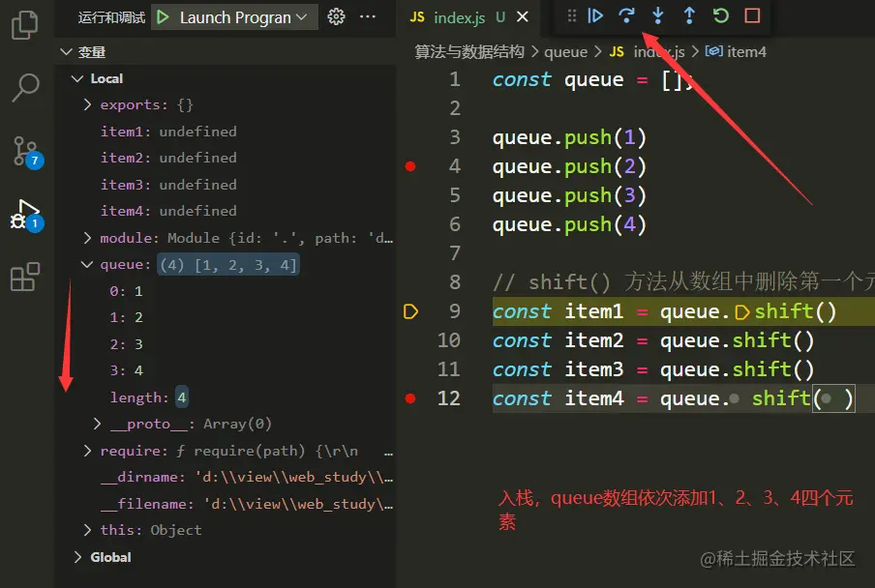Click inline breakpoint dot before shift line 12

pyautogui.click(x=735, y=398)
